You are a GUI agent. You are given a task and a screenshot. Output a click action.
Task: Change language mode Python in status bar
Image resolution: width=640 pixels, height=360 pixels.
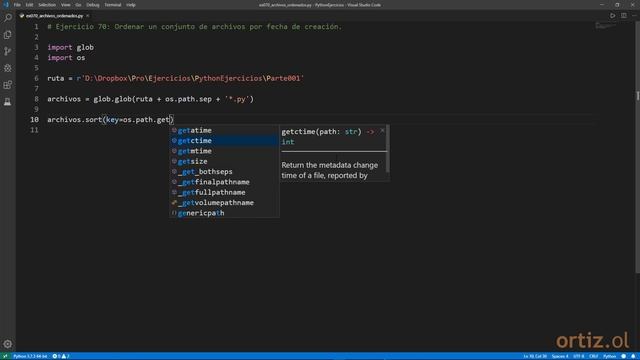(609, 356)
